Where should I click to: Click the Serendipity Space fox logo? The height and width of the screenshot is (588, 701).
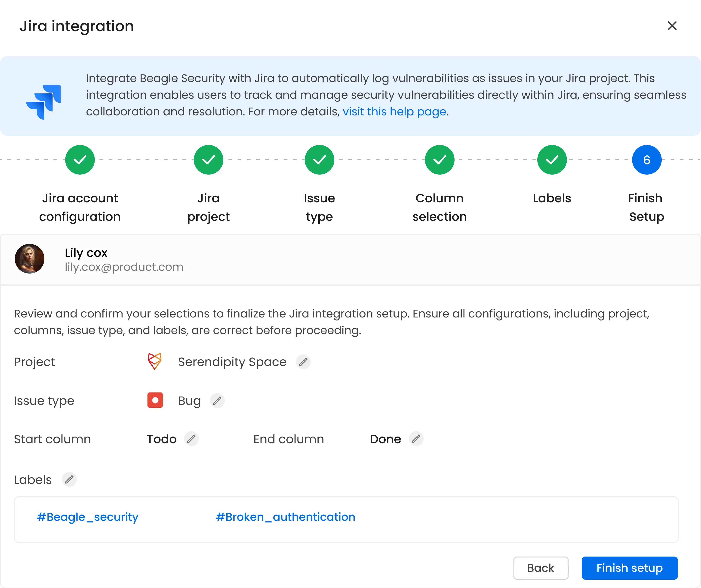point(154,362)
